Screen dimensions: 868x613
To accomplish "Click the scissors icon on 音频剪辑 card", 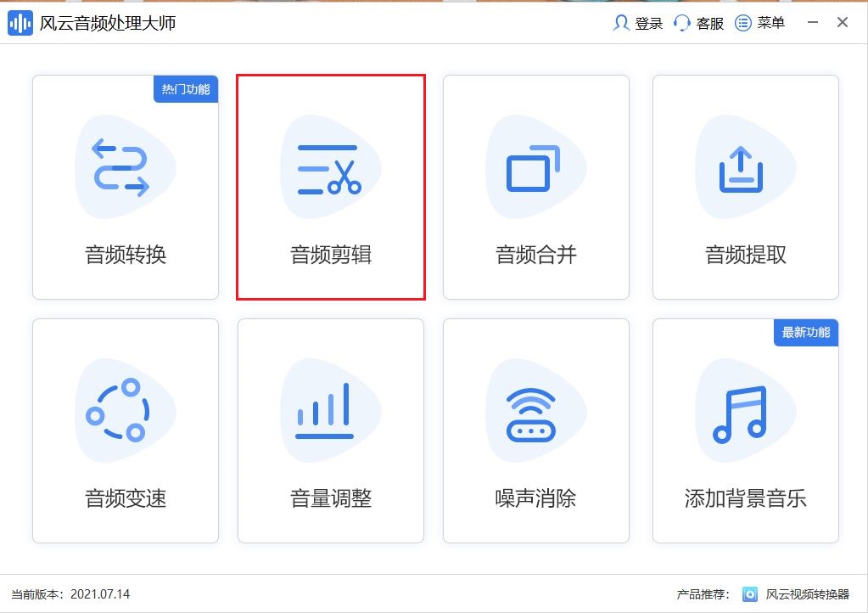I will [x=330, y=167].
